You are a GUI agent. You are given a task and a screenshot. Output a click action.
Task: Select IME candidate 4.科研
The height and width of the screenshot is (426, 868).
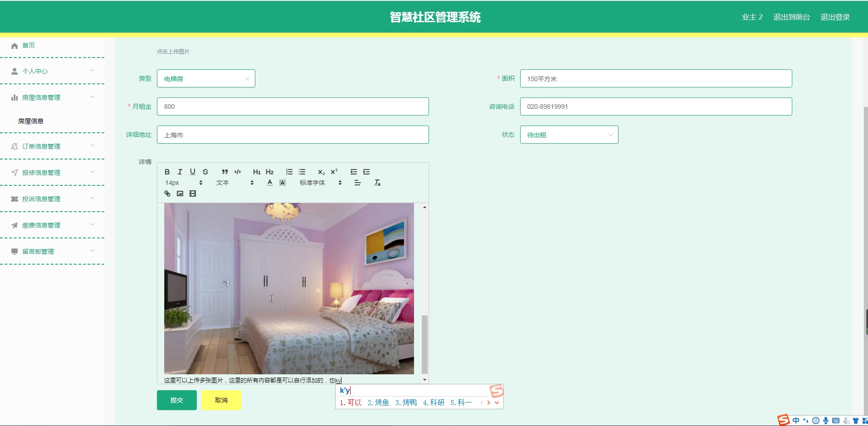coord(434,402)
